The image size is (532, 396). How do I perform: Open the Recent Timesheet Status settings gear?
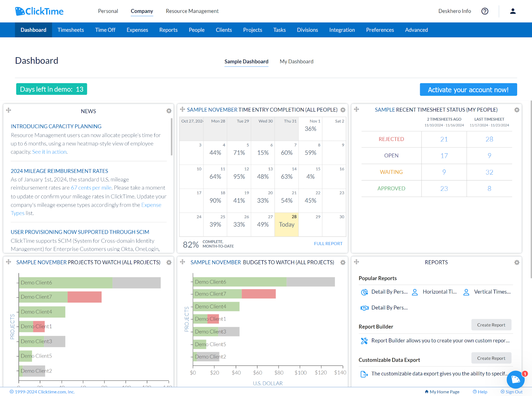[x=516, y=110]
